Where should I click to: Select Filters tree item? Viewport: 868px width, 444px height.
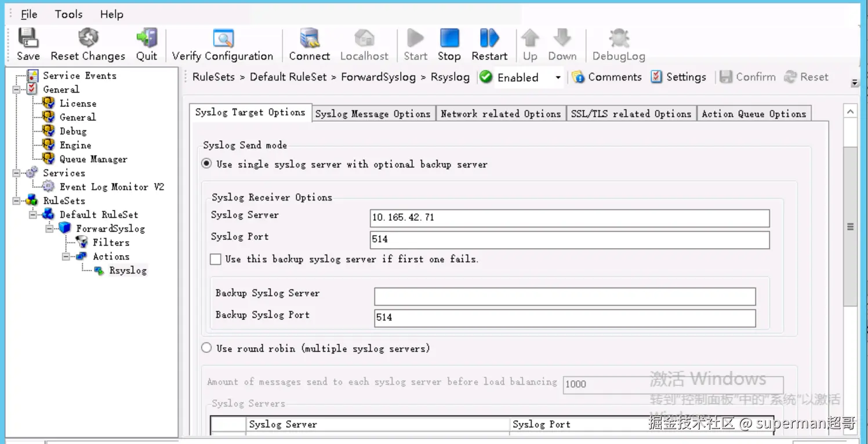tap(111, 242)
